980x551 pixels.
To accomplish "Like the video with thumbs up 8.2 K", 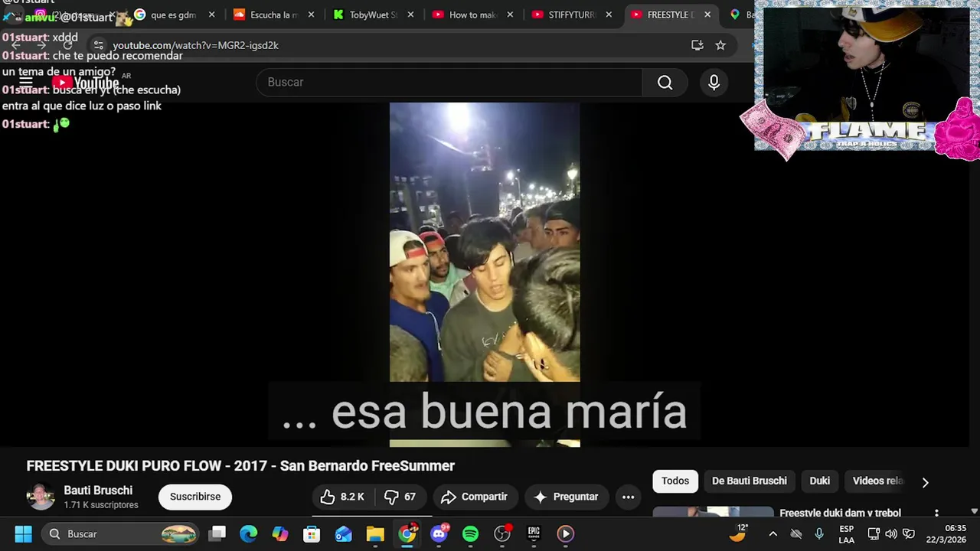I will pos(342,497).
